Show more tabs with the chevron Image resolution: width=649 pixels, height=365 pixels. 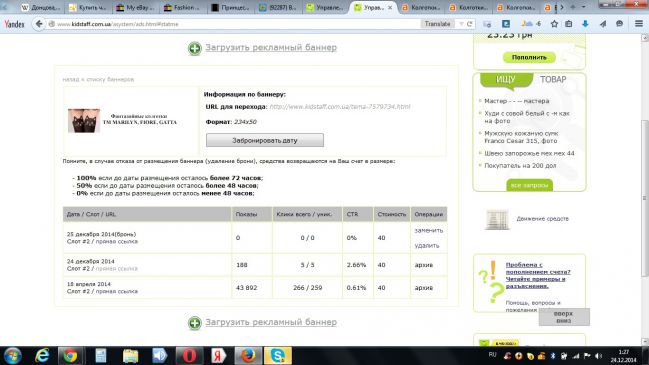click(562, 7)
